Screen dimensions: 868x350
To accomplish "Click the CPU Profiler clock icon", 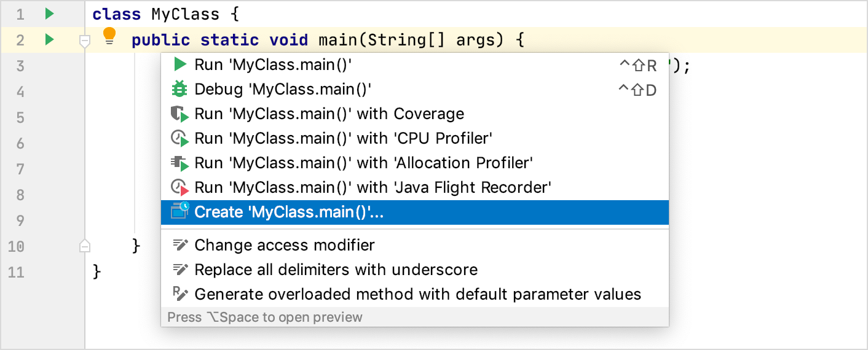I will (180, 139).
